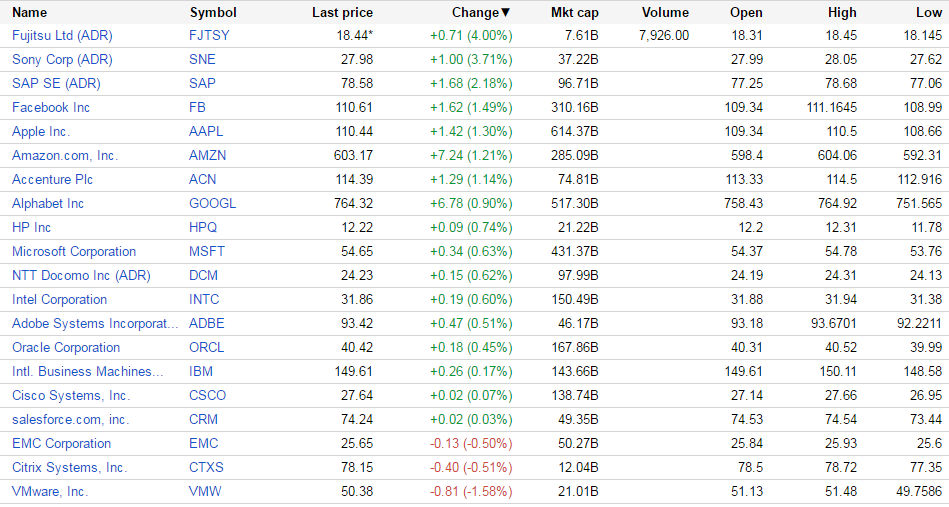Image resolution: width=949 pixels, height=507 pixels.
Task: Open the Sony Corp (ADR) link
Action: point(62,59)
